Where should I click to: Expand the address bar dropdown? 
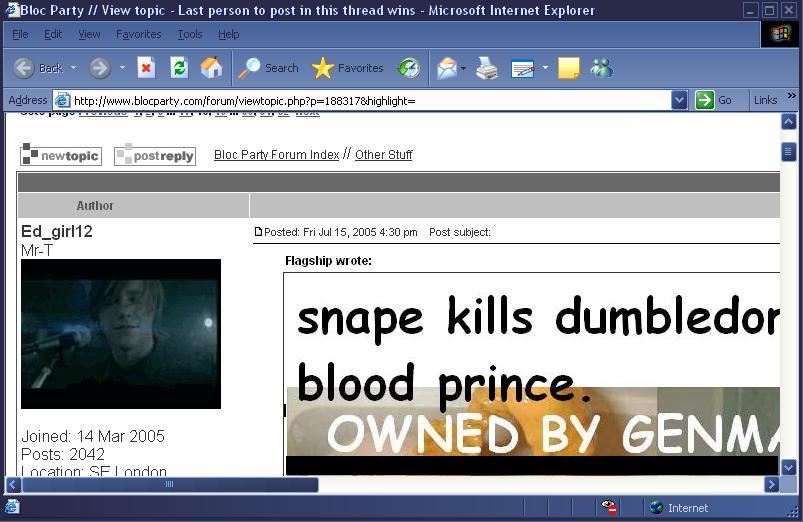[679, 100]
